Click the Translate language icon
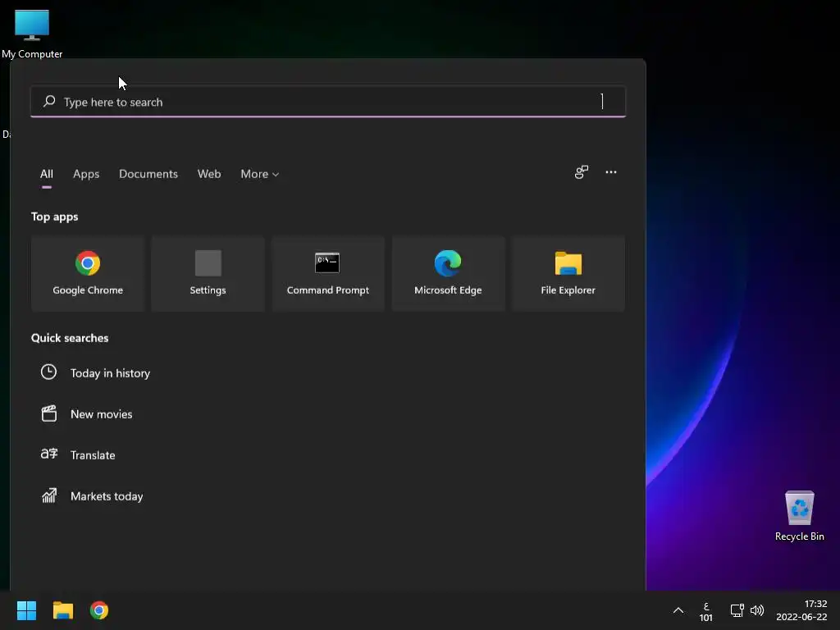 click(48, 454)
